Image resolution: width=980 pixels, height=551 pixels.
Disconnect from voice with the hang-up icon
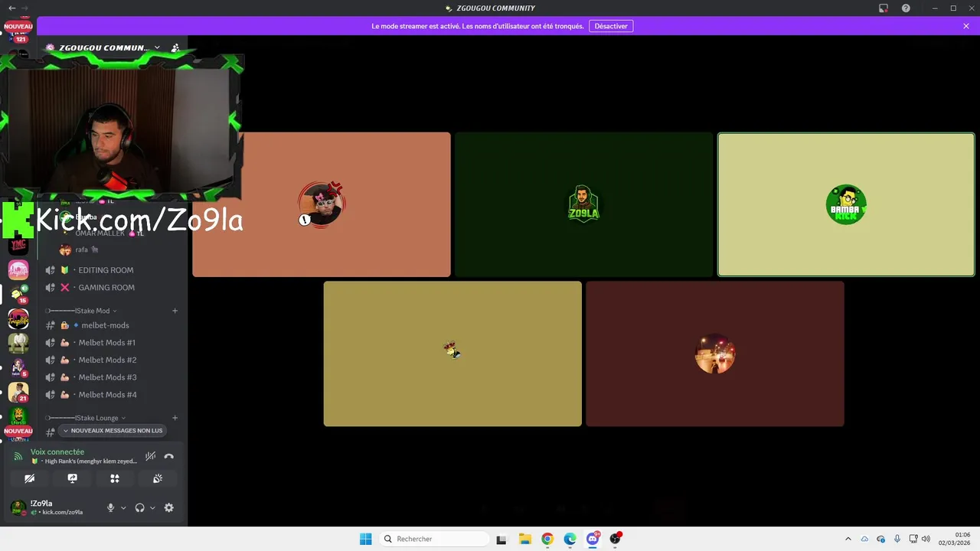pyautogui.click(x=169, y=456)
